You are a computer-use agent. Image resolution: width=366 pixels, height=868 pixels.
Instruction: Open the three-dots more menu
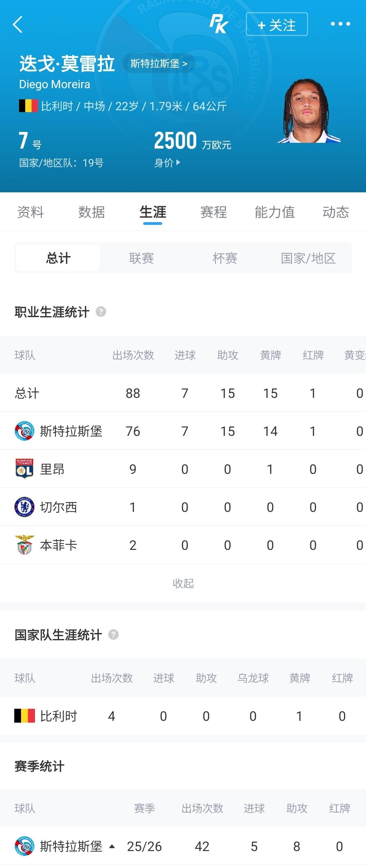tap(340, 24)
